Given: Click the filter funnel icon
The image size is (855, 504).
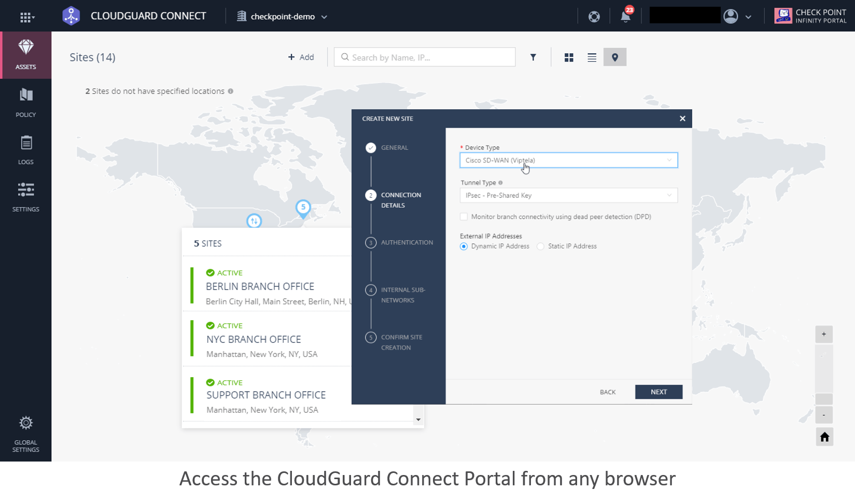Looking at the screenshot, I should point(533,57).
